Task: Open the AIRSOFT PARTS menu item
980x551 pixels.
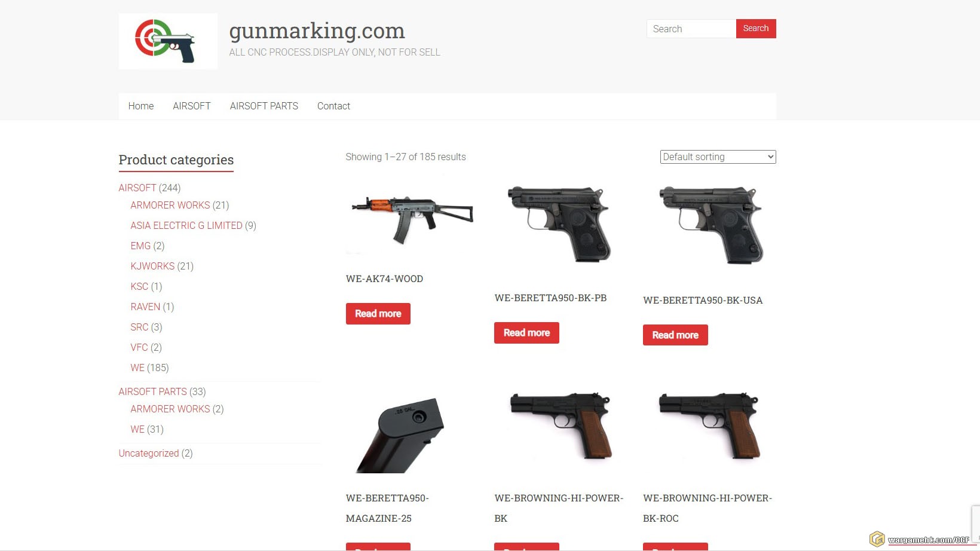Action: coord(264,106)
